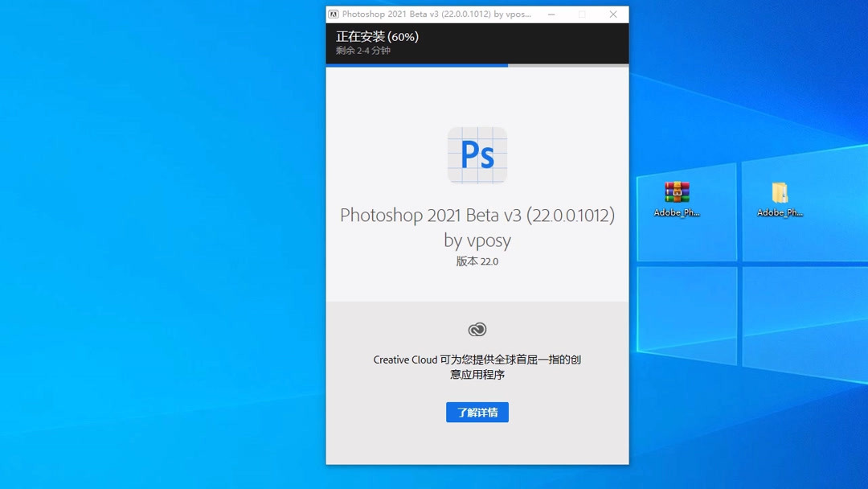
Task: Select the Creative Cloud swirl icon
Action: click(477, 328)
